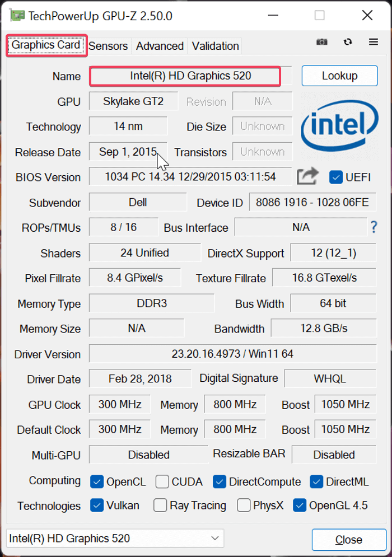Click the GPU-Z icon in the title bar
392x557 pixels.
(x=16, y=15)
